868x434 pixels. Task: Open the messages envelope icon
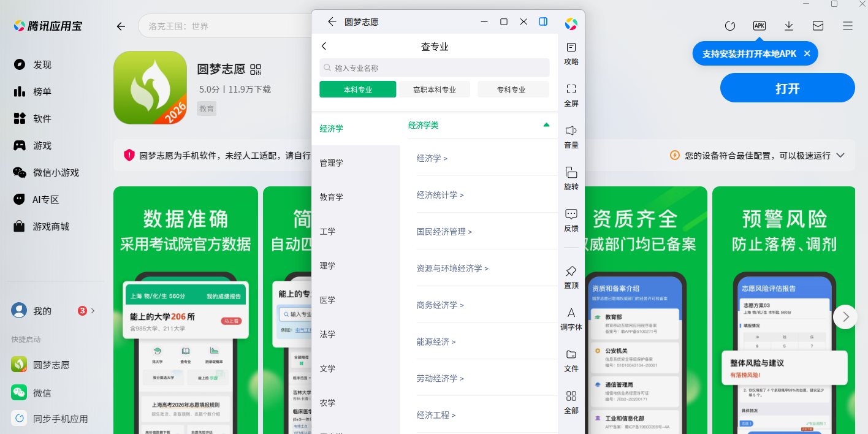click(818, 26)
